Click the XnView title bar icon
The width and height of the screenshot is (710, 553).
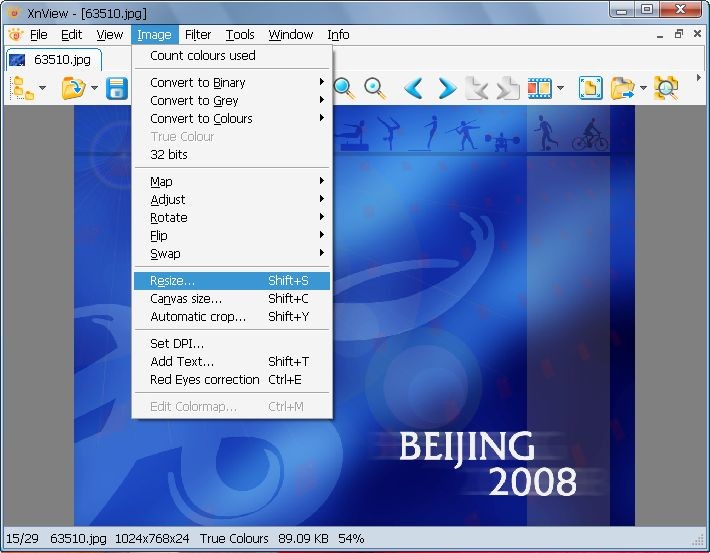(x=14, y=13)
